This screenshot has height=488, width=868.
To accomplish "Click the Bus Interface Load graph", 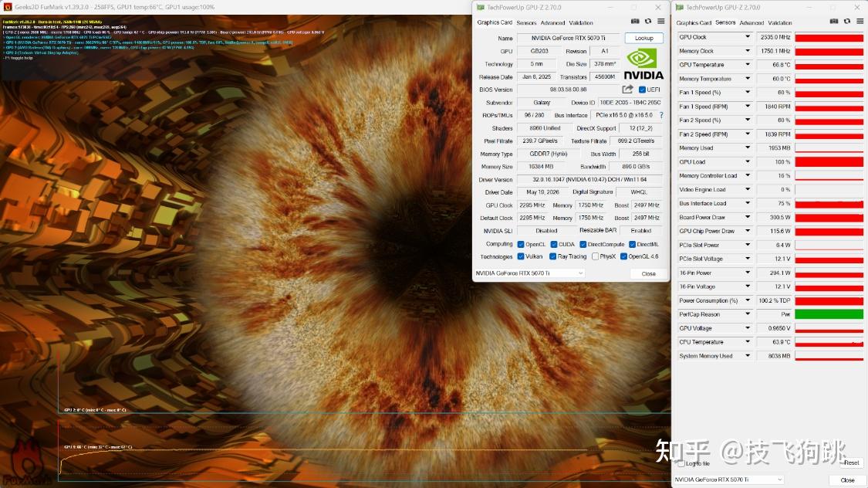I will click(829, 203).
